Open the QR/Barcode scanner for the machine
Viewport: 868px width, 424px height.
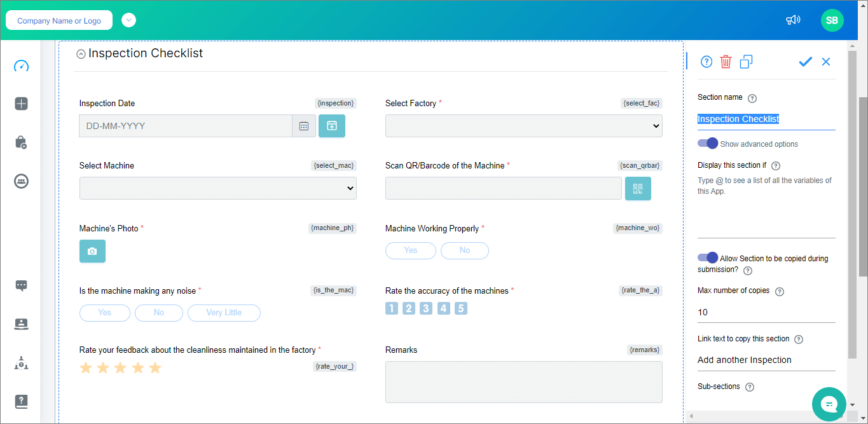pos(638,188)
